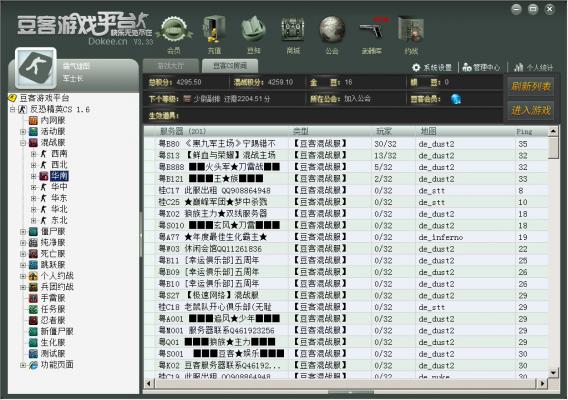
Task: Select the 新僵尸服 tree icon
Action: tap(33, 332)
